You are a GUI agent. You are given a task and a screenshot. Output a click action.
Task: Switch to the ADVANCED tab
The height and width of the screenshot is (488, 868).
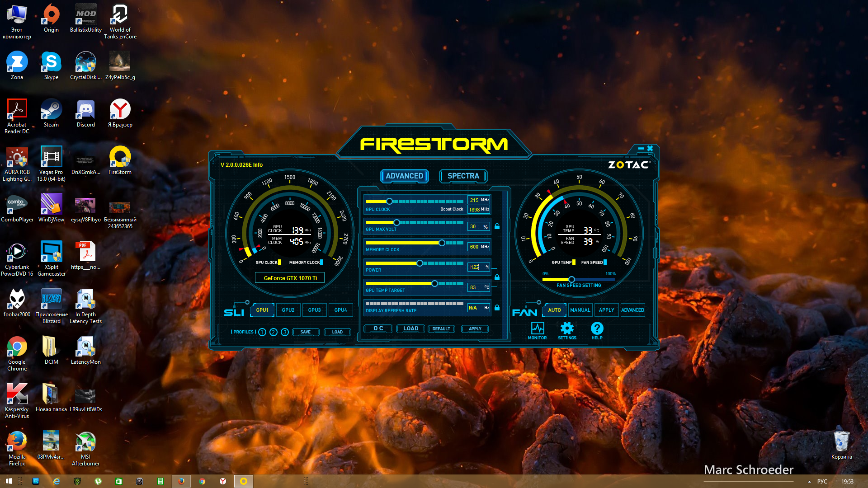pyautogui.click(x=404, y=176)
